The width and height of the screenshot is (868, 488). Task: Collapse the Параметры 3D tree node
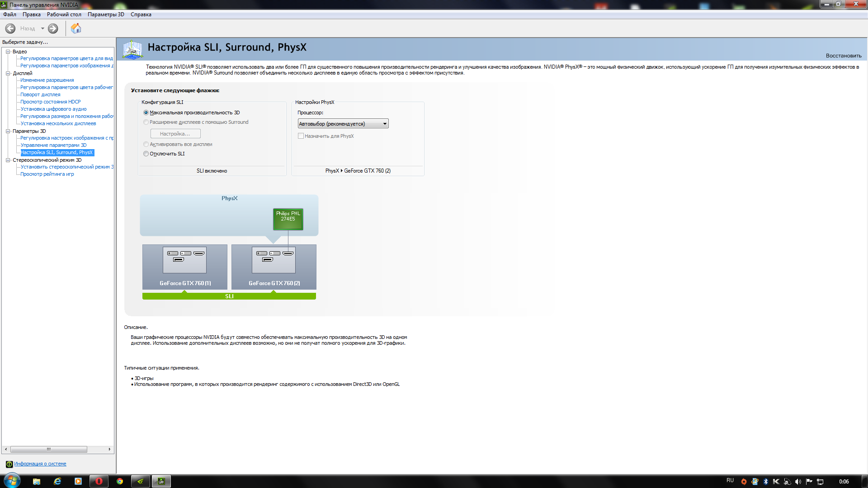coord(8,131)
